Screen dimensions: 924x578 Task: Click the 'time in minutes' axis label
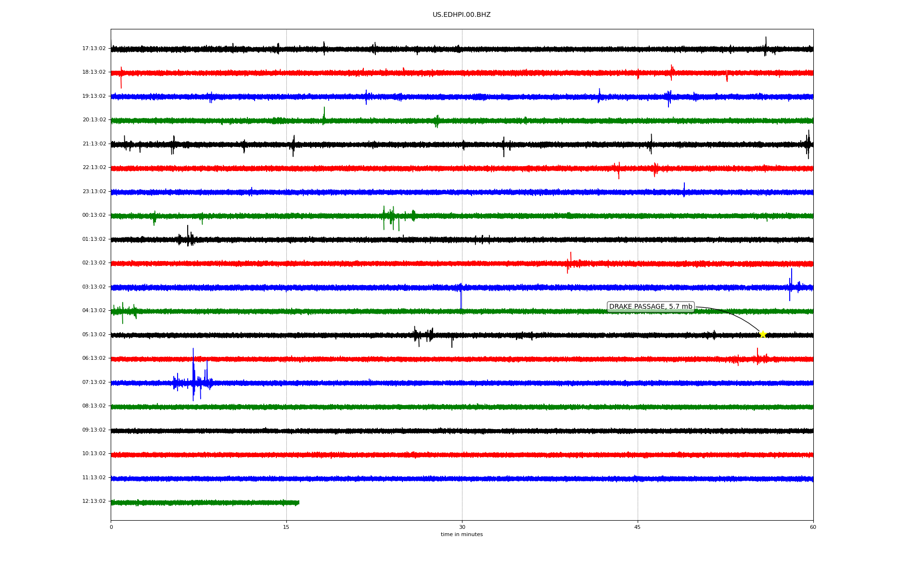[462, 535]
